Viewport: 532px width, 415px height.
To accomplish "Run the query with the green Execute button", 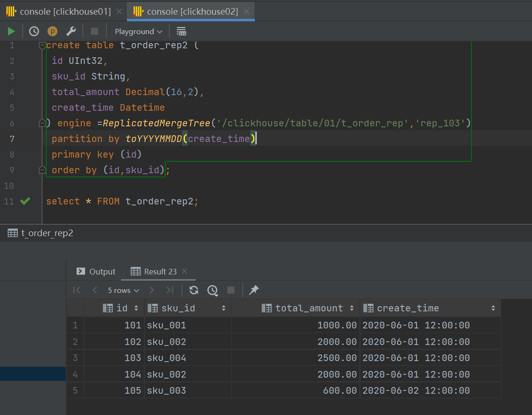I will (x=11, y=31).
